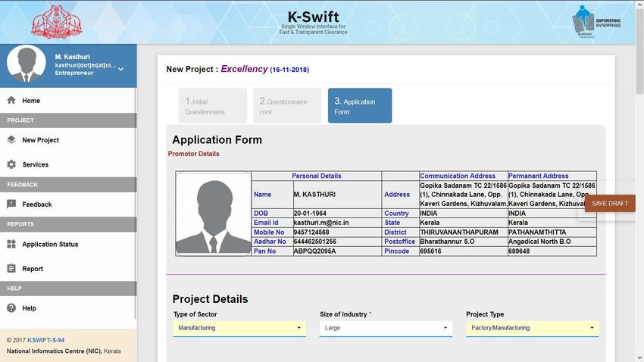Go to step 2 Questionnaire cont tab
This screenshot has height=362, width=644.
point(287,105)
